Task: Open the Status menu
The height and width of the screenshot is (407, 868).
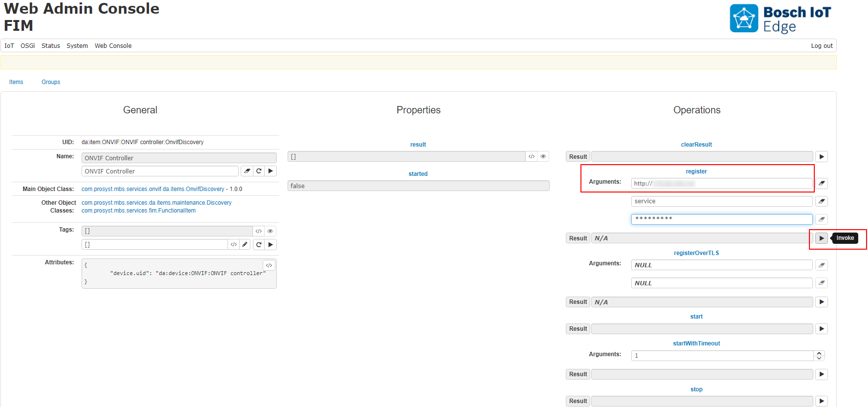Action: [51, 45]
